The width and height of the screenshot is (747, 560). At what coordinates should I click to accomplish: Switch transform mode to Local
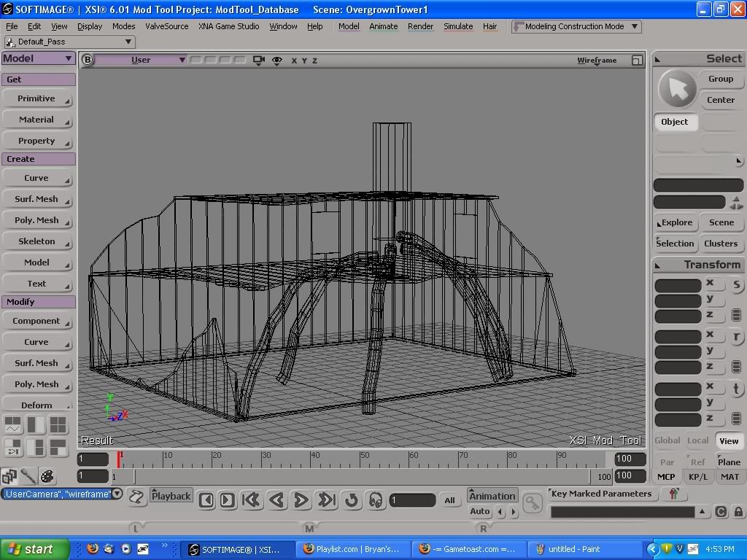[697, 440]
